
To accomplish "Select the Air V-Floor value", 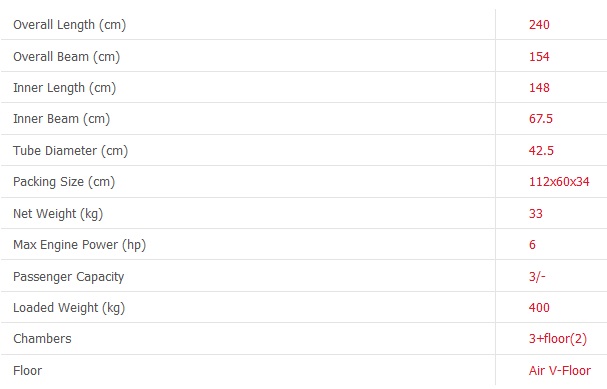I will click(x=560, y=371).
